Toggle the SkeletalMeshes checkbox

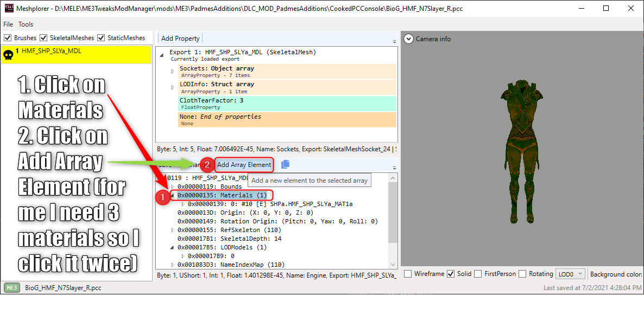(x=43, y=38)
